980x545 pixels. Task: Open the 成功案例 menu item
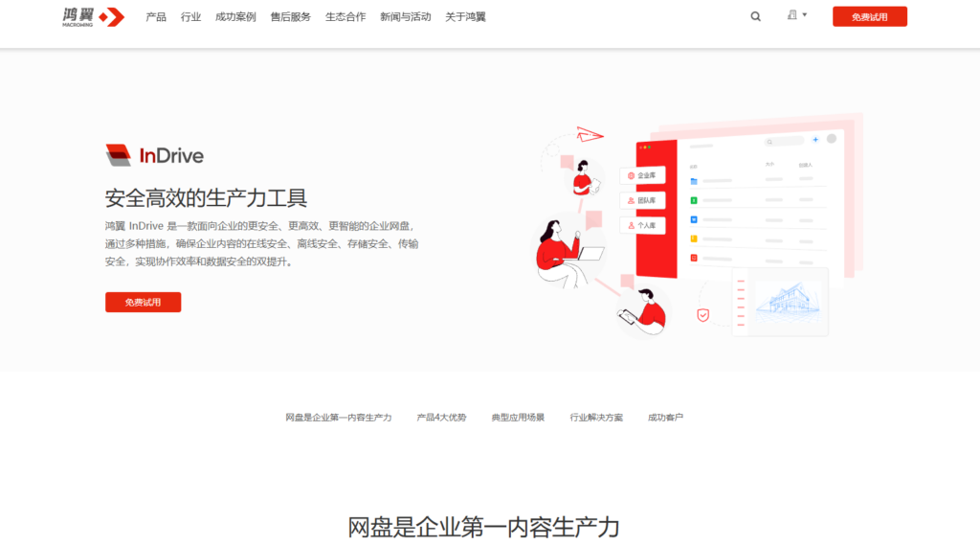(x=235, y=17)
